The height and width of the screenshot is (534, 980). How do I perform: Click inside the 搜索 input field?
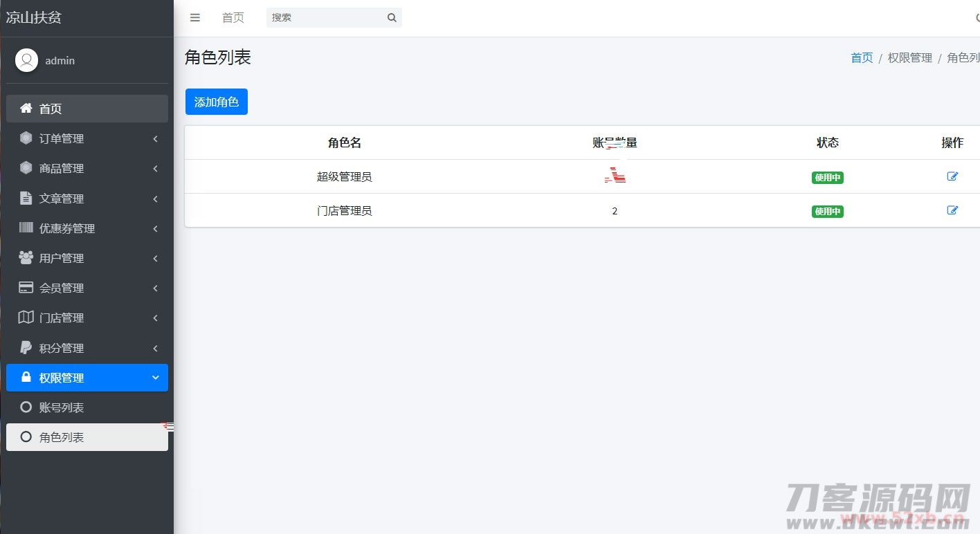[325, 17]
